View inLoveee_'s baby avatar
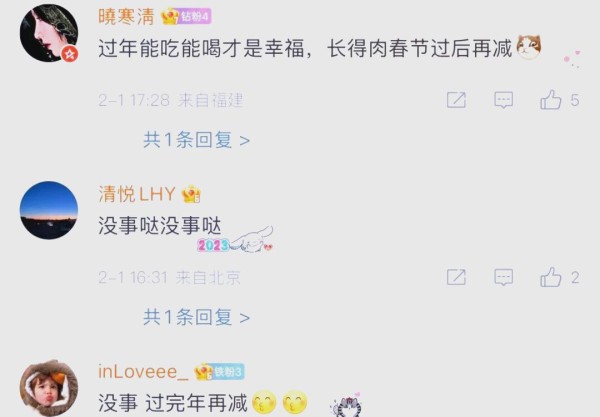This screenshot has height=417, width=600. coord(49,388)
